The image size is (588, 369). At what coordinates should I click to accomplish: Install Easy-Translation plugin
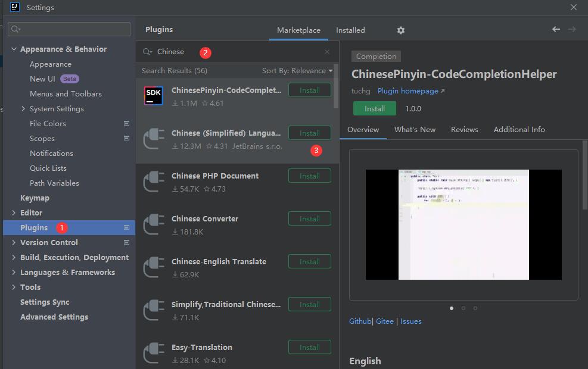coord(310,347)
